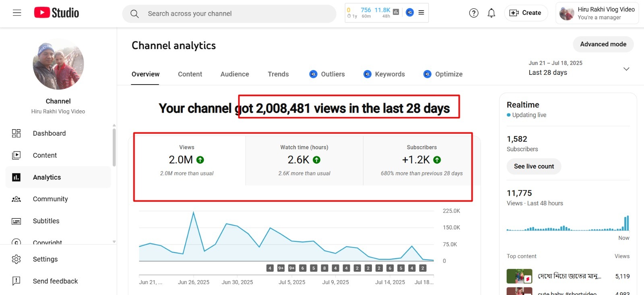Click the See live count button
The image size is (644, 295).
(x=534, y=166)
